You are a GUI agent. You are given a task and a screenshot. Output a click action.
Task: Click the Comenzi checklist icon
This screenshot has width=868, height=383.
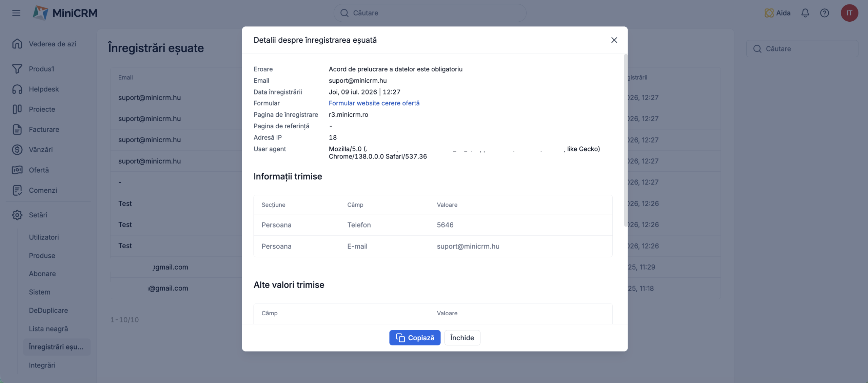17,190
